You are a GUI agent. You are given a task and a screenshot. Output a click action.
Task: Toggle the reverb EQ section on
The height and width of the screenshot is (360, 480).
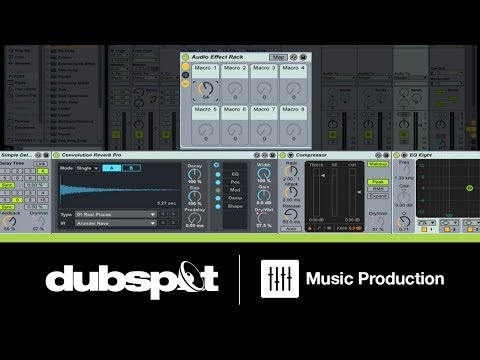point(218,174)
